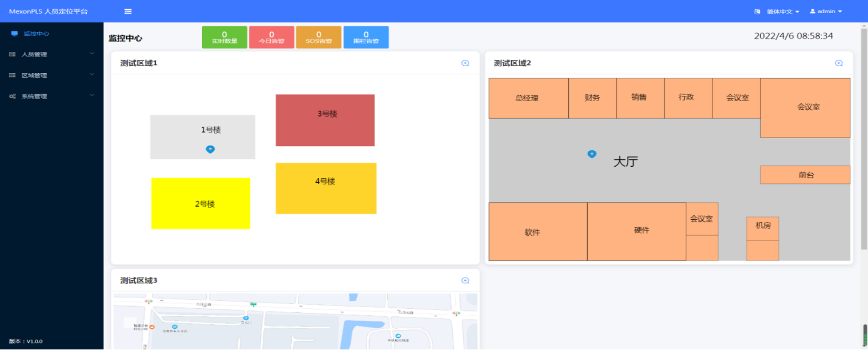Screen dimensions: 868x350
Task: Expand the 区域管理 sidebar menu
Action: tap(51, 75)
